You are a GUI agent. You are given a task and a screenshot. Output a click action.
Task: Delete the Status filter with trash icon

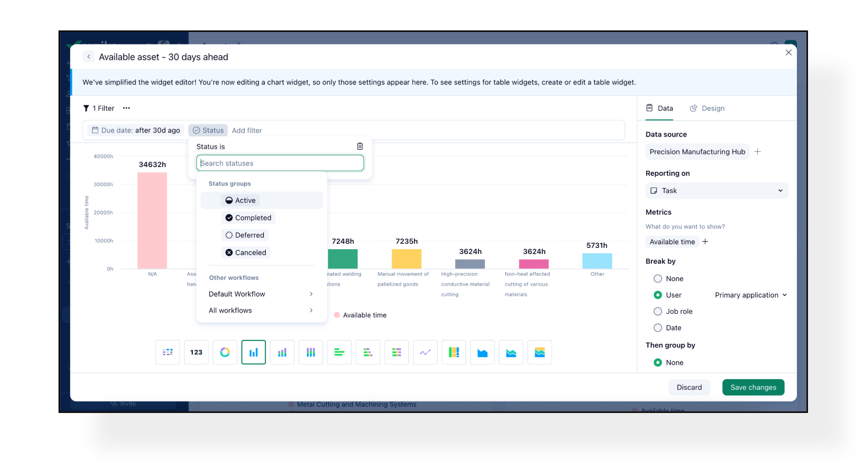click(360, 146)
